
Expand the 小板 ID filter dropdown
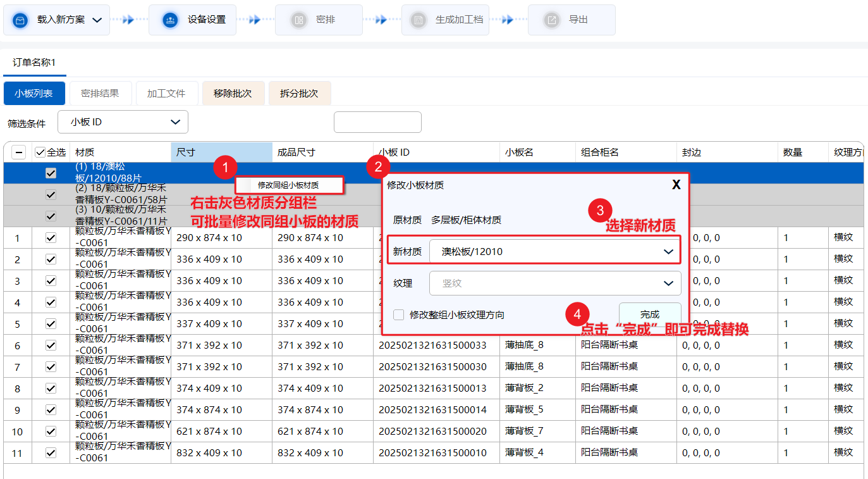(x=123, y=122)
